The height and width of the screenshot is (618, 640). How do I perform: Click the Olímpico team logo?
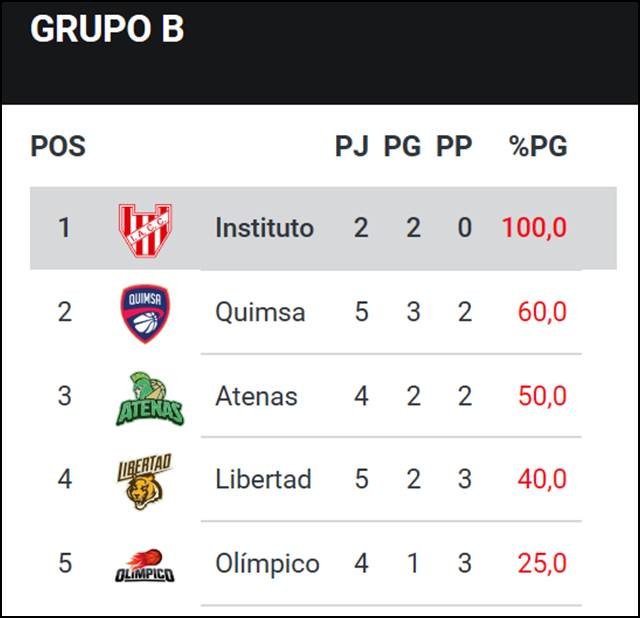coord(145,565)
